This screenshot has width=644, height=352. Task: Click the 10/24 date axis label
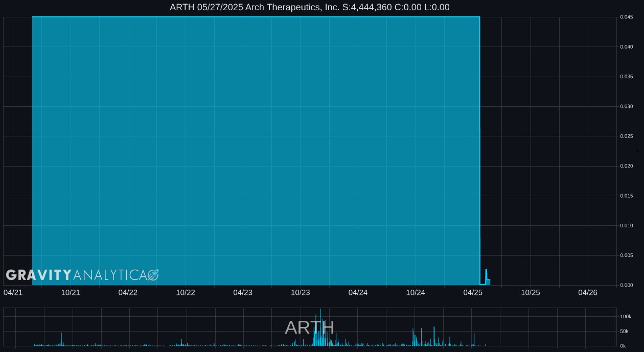[416, 292]
